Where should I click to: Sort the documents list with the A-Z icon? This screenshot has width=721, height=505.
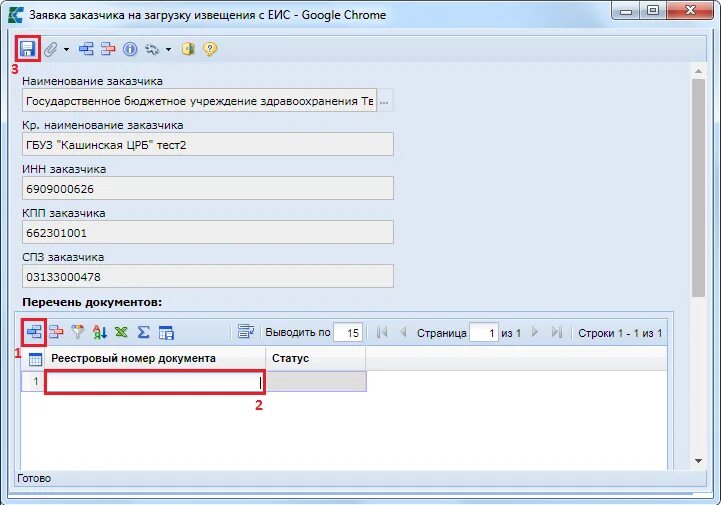click(100, 332)
